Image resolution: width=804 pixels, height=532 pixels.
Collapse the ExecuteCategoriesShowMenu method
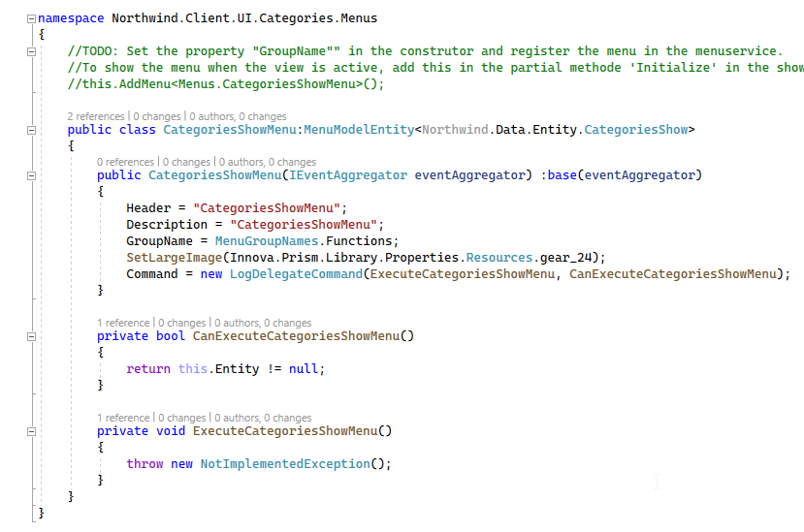31,431
